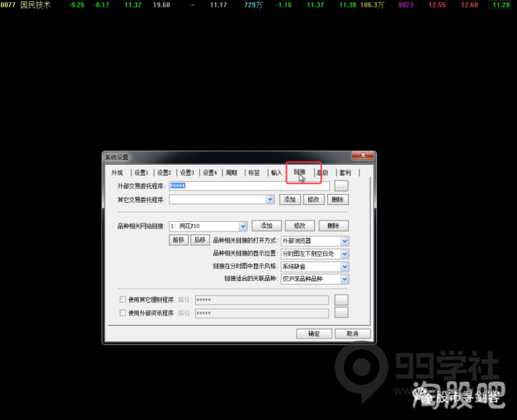Click the 11.17 white price value
The image size is (517, 420).
pyautogui.click(x=218, y=5)
